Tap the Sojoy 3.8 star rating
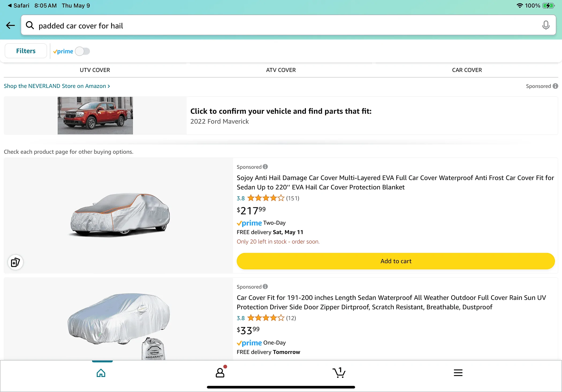This screenshot has width=562, height=392. click(x=261, y=198)
